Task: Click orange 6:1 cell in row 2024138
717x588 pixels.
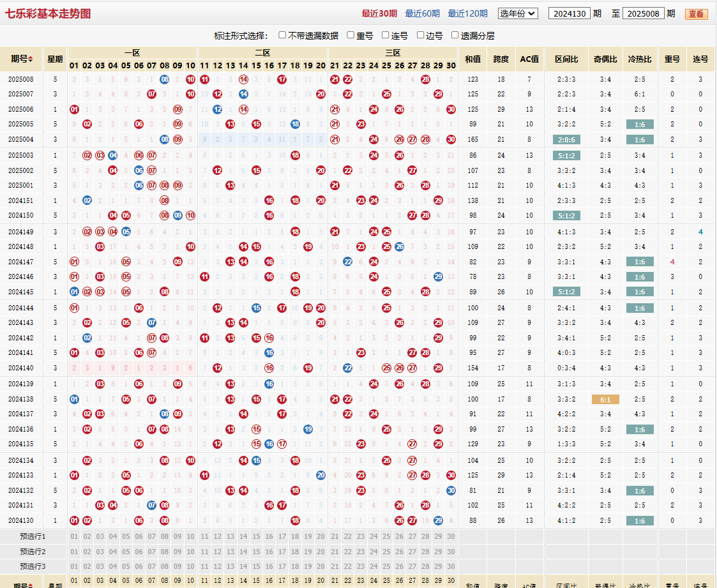Action: coord(605,400)
